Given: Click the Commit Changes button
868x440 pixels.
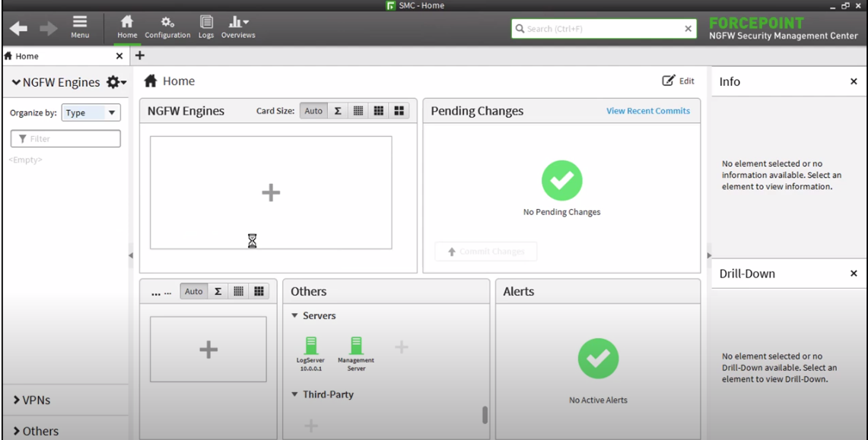Looking at the screenshot, I should (x=485, y=252).
